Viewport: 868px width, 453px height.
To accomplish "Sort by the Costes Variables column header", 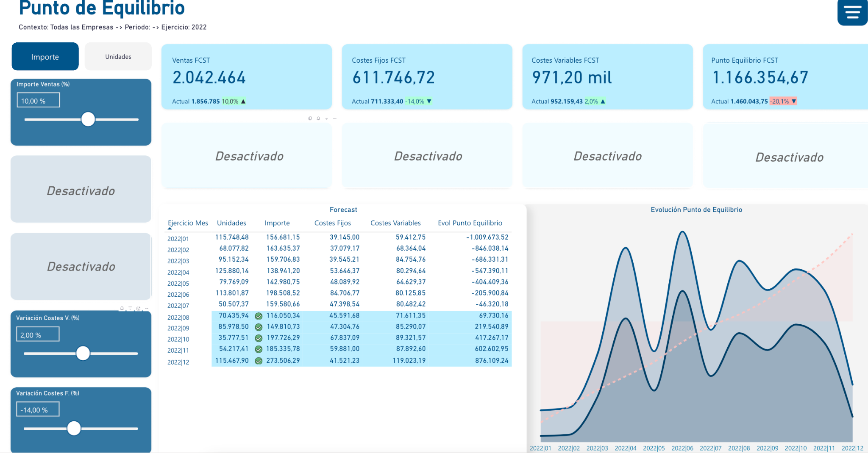I will coord(395,223).
